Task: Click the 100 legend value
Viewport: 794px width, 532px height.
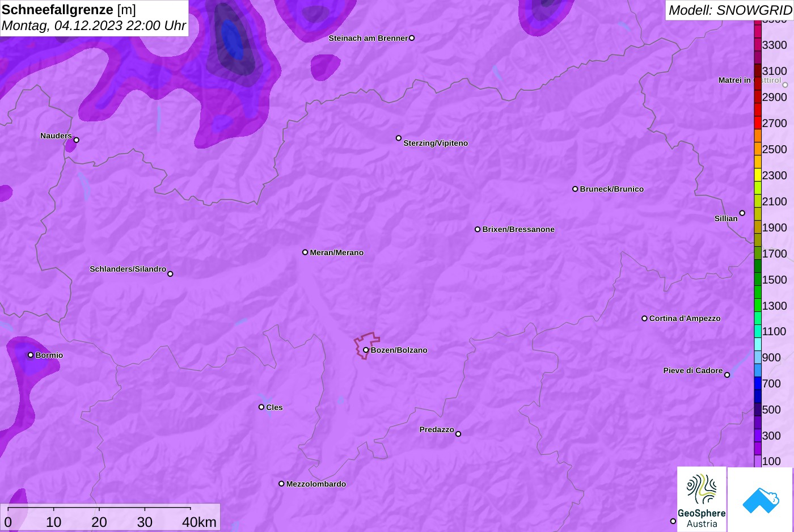Action: pyautogui.click(x=771, y=461)
